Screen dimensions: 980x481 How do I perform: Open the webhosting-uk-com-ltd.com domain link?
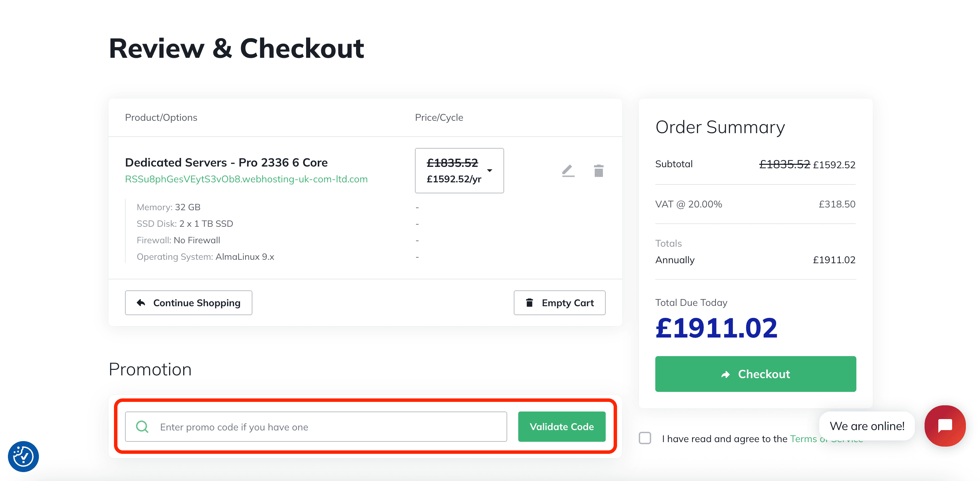coord(246,179)
